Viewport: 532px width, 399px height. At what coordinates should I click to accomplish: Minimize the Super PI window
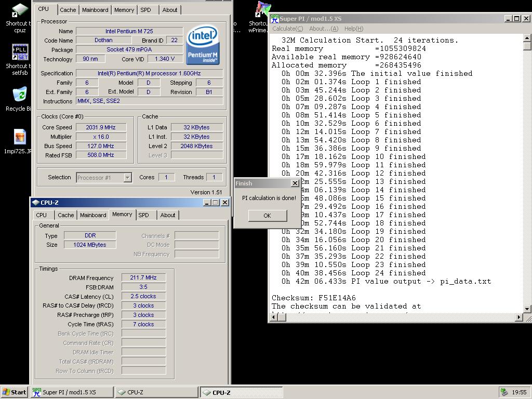pyautogui.click(x=508, y=19)
